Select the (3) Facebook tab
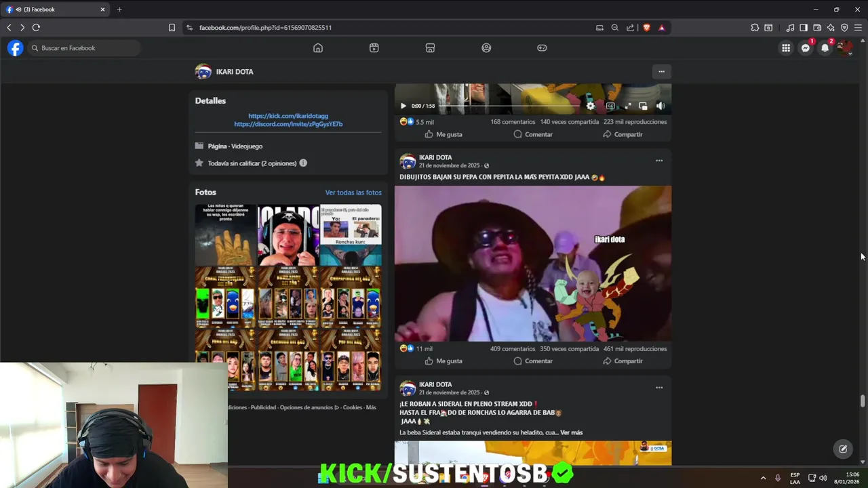 [x=56, y=9]
